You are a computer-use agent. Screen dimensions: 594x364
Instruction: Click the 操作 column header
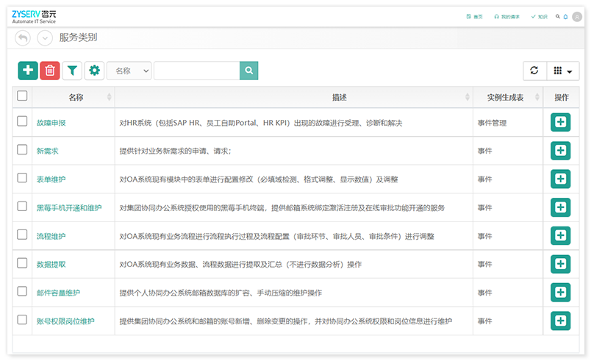pos(562,97)
